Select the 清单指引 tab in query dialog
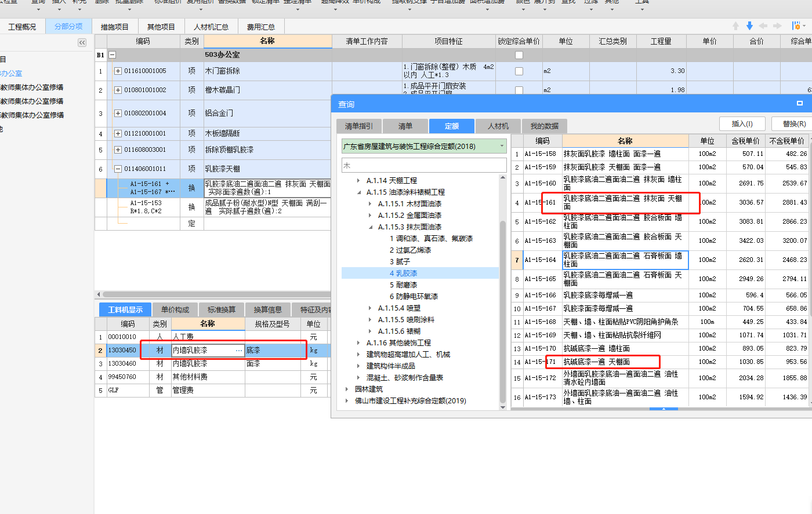 [x=359, y=126]
